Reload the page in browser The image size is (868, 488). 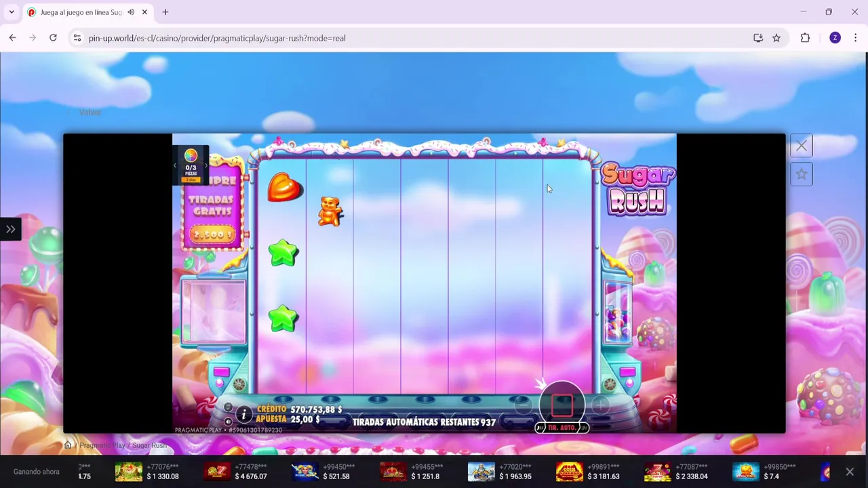pos(53,38)
